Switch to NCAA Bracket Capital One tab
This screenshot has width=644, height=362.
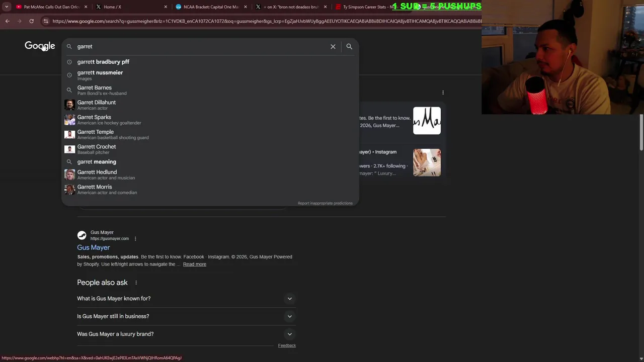click(x=211, y=7)
